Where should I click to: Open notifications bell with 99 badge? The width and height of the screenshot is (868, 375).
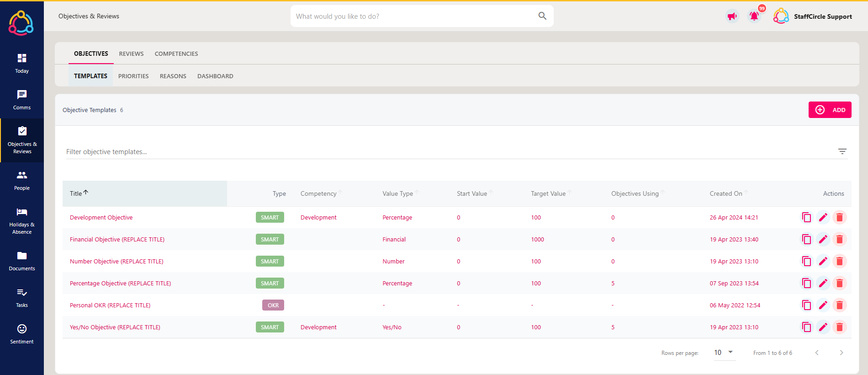pyautogui.click(x=754, y=16)
